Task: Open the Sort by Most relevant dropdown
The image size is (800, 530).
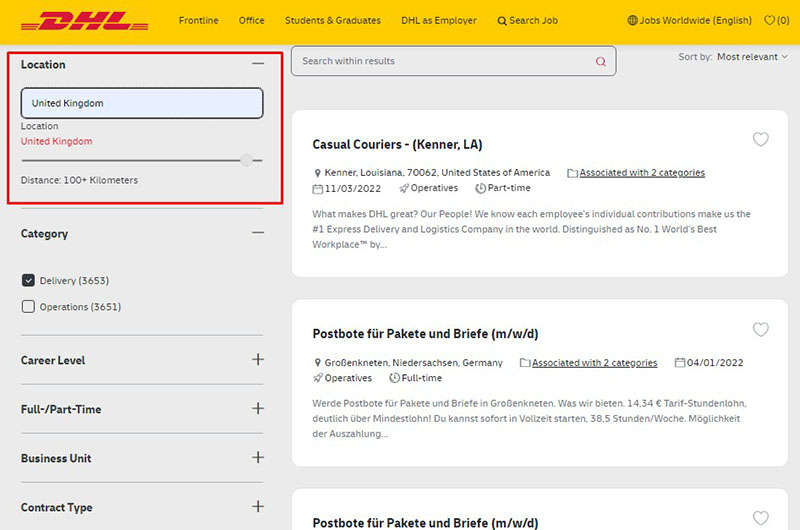Action: (752, 57)
